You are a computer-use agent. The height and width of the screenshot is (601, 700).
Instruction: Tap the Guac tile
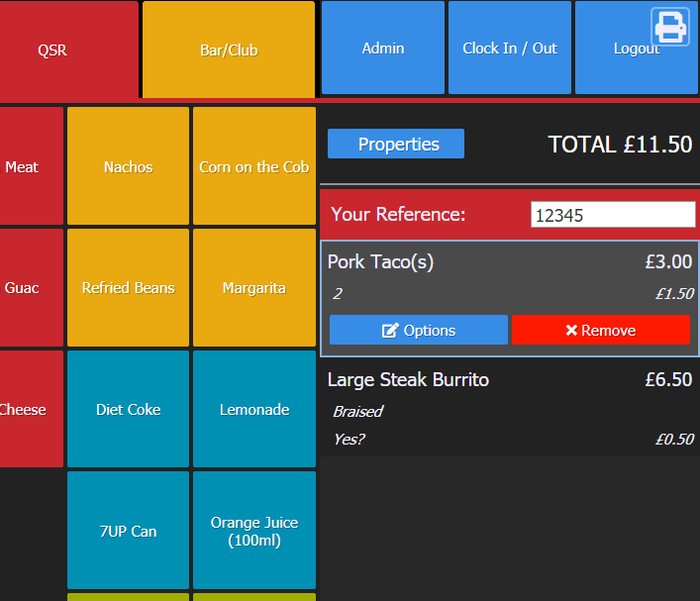pos(32,287)
